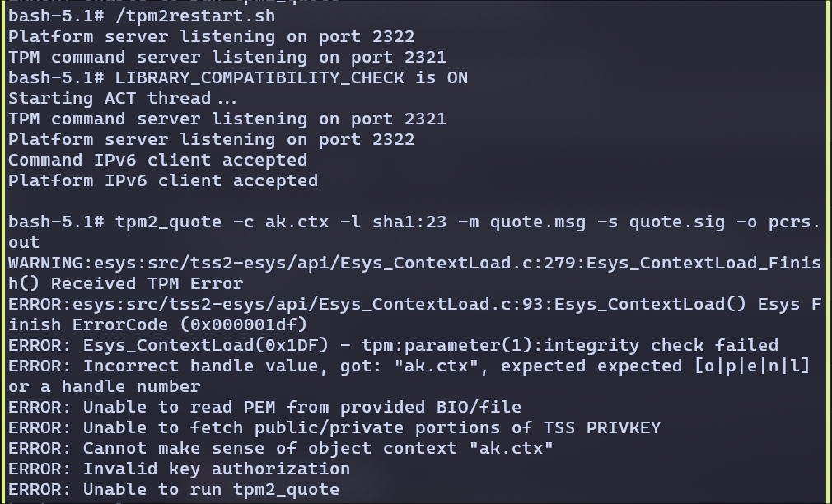Click the quote.msg filename argument
This screenshot has width=832, height=504.
[538, 222]
